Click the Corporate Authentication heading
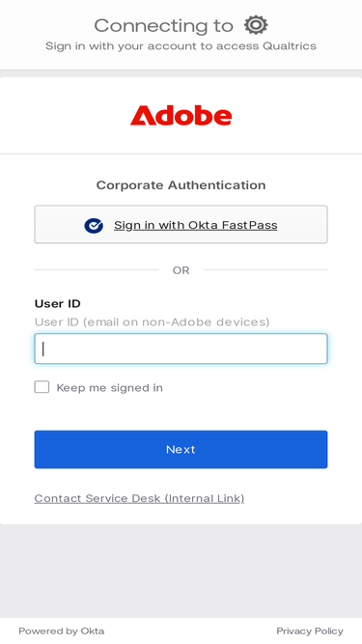Viewport: 362px width, 644px height. tap(181, 185)
